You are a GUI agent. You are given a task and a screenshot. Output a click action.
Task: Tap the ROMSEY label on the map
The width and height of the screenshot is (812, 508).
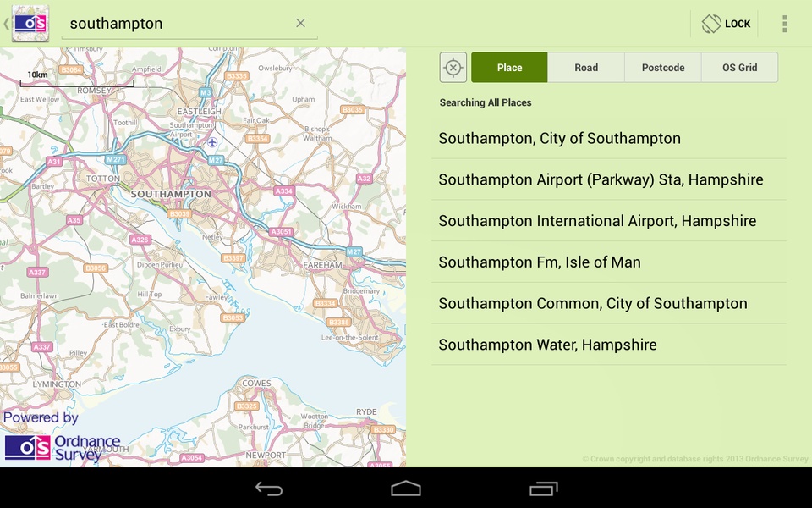[94, 91]
